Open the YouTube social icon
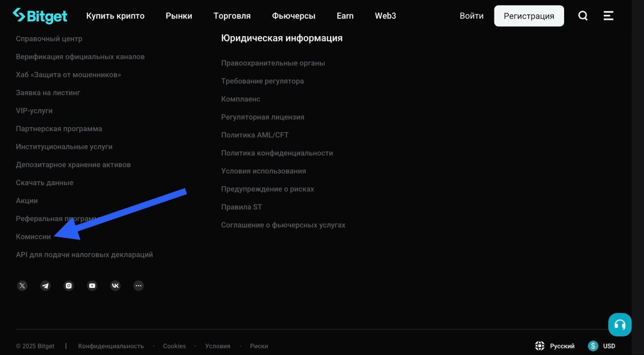Image resolution: width=644 pixels, height=355 pixels. 92,285
